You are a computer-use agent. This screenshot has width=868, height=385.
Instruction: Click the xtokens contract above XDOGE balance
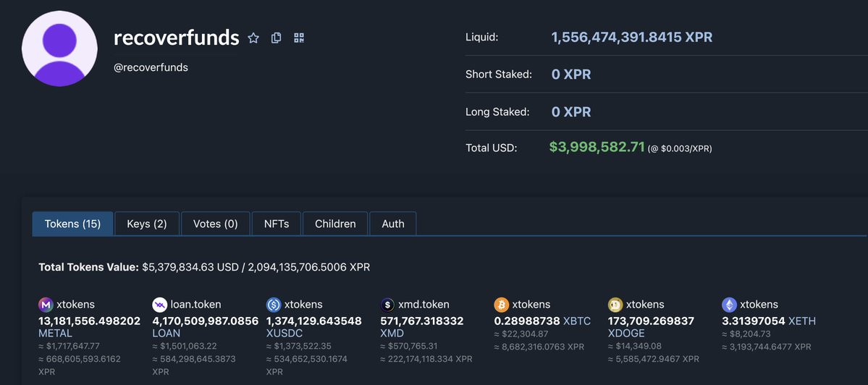(645, 304)
